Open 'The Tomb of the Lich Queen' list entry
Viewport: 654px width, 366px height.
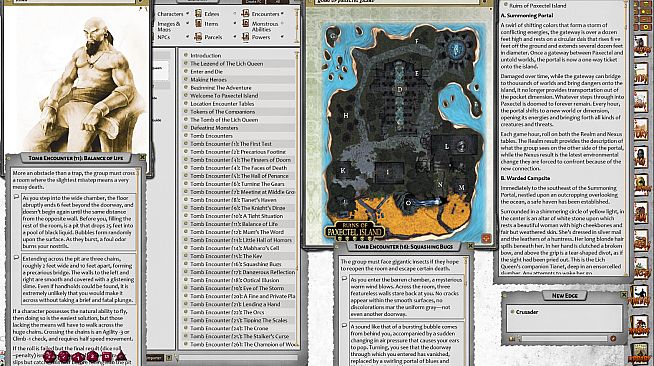tap(240, 119)
